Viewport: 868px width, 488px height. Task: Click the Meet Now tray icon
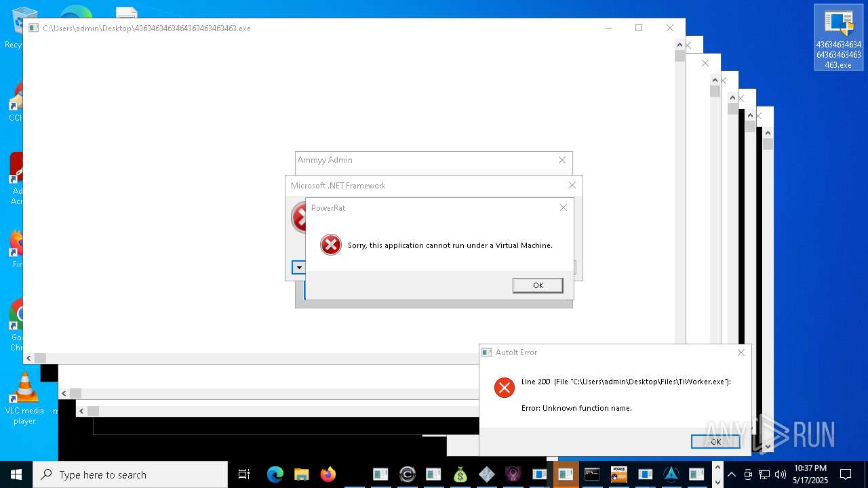[748, 474]
